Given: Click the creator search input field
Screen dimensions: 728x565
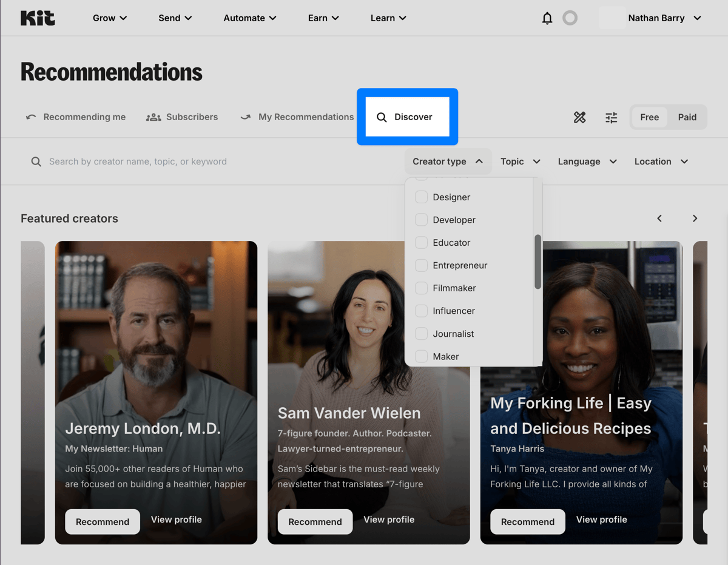Looking at the screenshot, I should [x=182, y=161].
